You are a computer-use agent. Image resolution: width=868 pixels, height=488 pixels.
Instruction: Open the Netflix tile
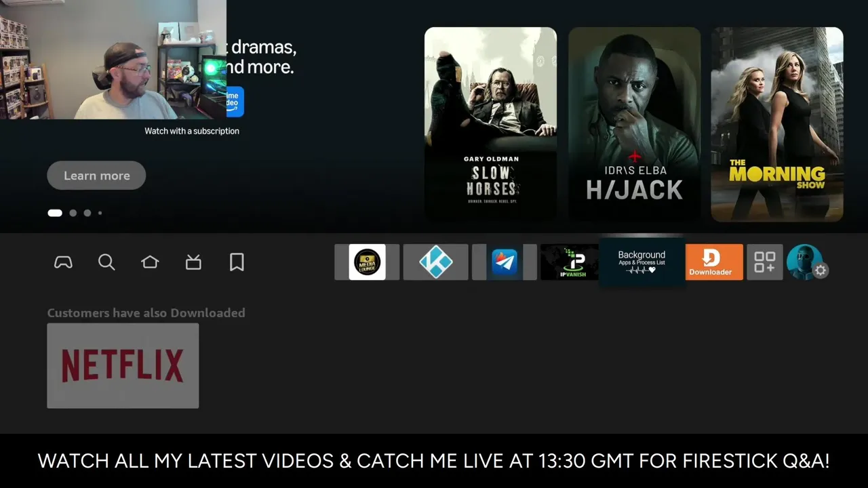[x=123, y=366]
